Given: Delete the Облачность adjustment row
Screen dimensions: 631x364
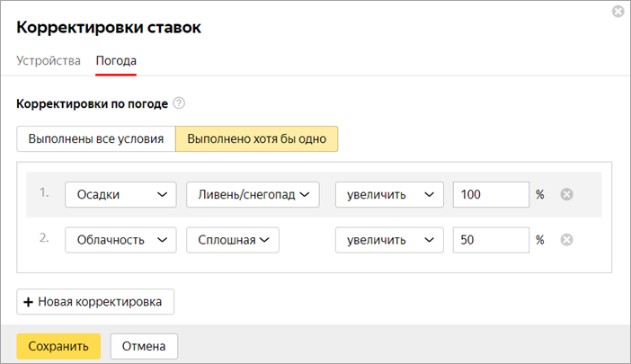Looking at the screenshot, I should tap(566, 240).
